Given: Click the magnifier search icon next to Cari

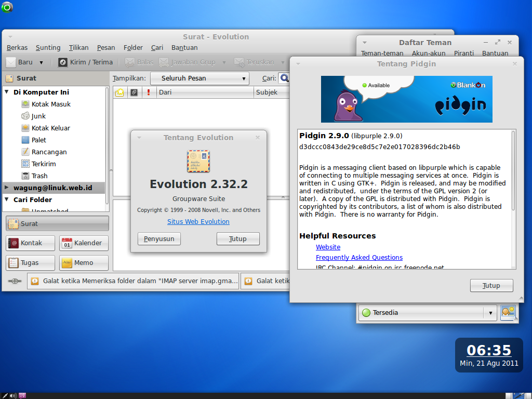Looking at the screenshot, I should coord(285,78).
